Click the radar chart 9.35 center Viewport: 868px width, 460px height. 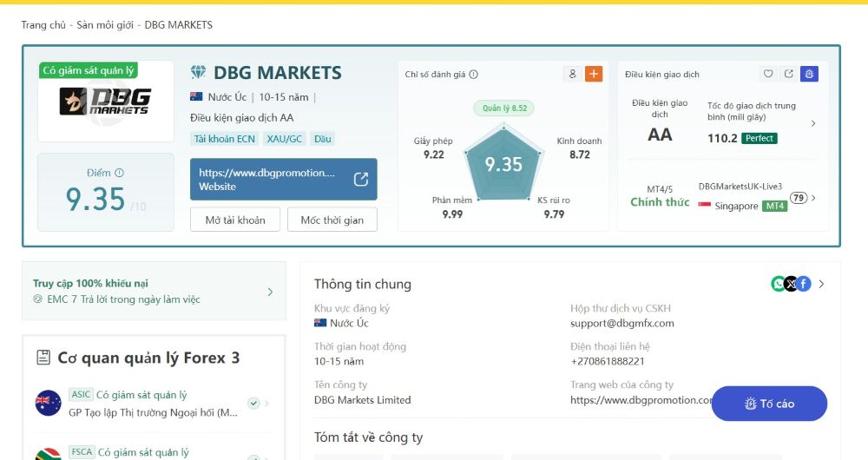point(503,164)
